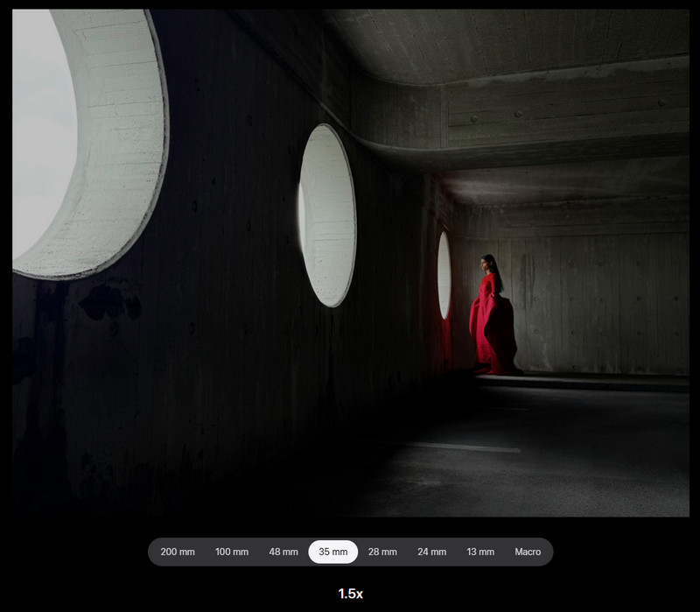The height and width of the screenshot is (612, 700).
Task: Switch to the 100 mm lens view
Action: point(232,552)
